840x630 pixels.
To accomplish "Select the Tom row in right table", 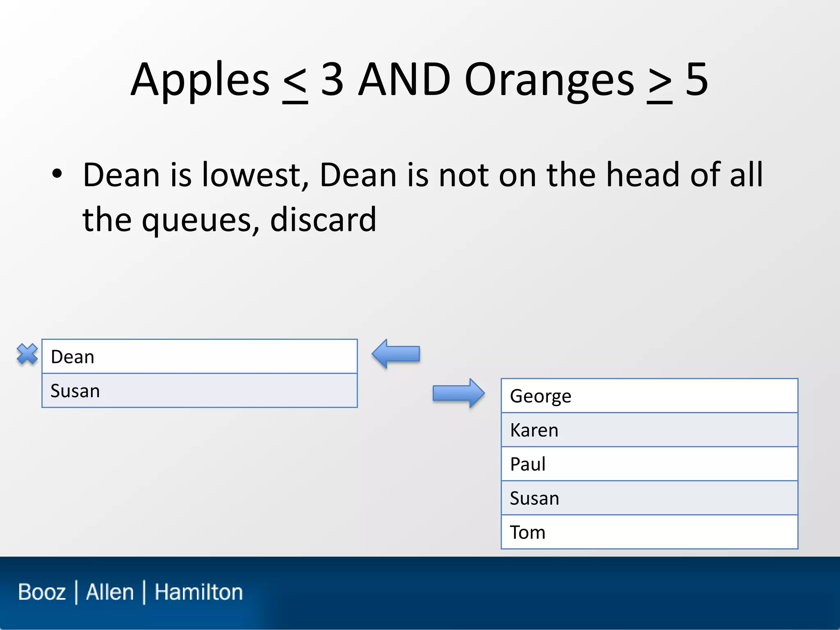I will point(650,532).
